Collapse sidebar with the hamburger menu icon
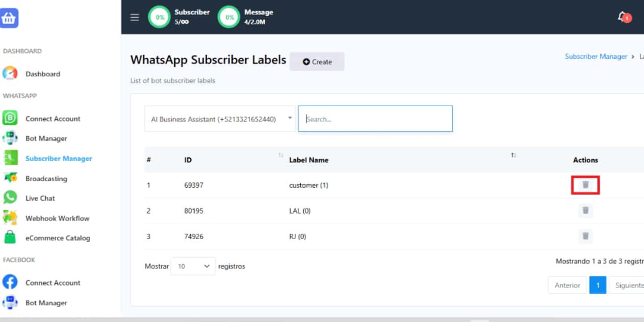Viewport: 644px width, 322px height. point(135,17)
